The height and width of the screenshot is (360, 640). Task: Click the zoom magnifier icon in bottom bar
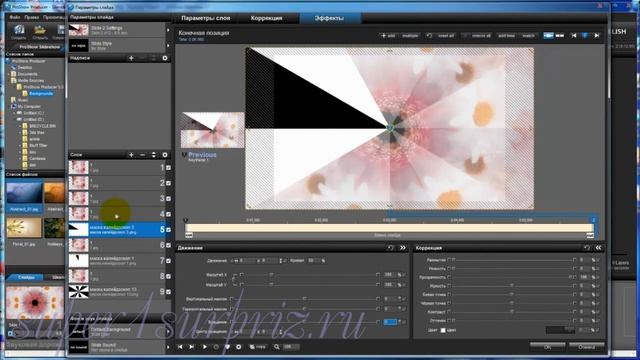click(277, 347)
